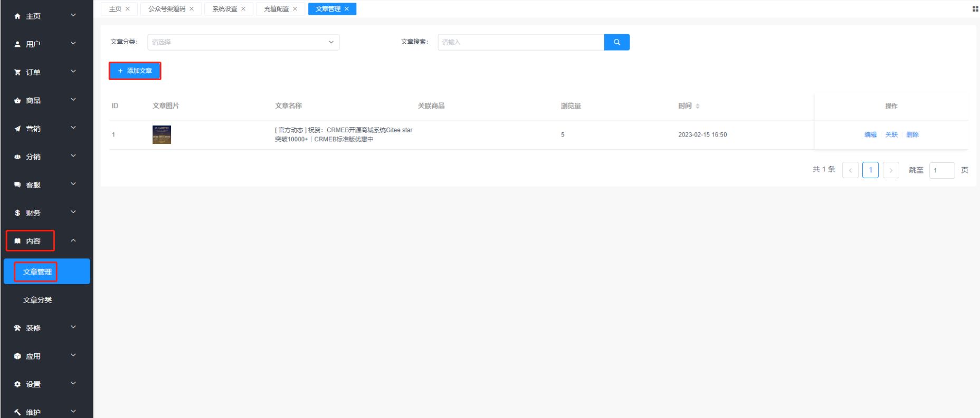The image size is (980, 418).
Task: Click the shopping cart order icon
Action: (x=17, y=72)
